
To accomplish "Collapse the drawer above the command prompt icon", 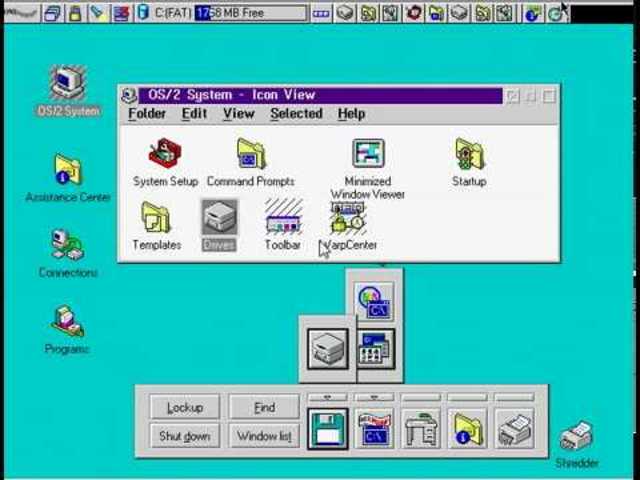I will [374, 397].
